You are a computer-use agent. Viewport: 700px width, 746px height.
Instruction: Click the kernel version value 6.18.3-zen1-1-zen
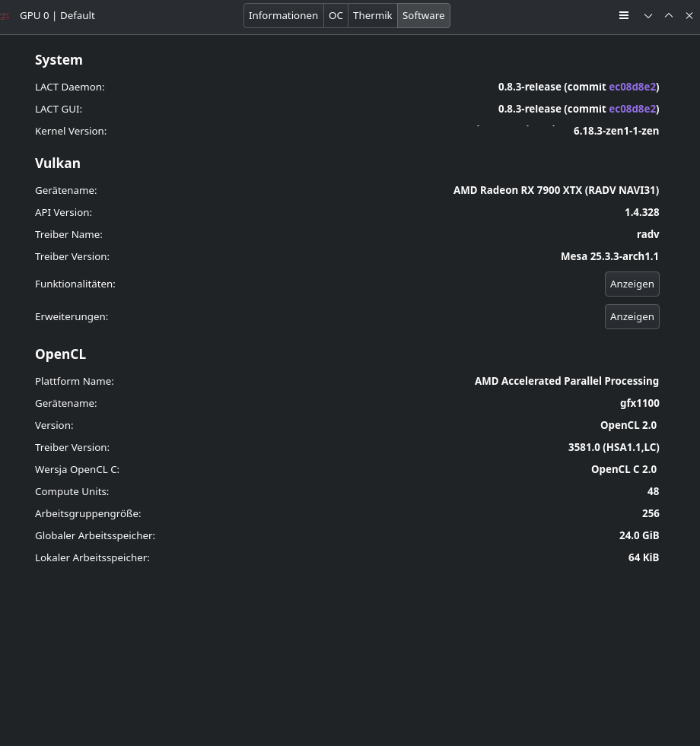point(616,131)
